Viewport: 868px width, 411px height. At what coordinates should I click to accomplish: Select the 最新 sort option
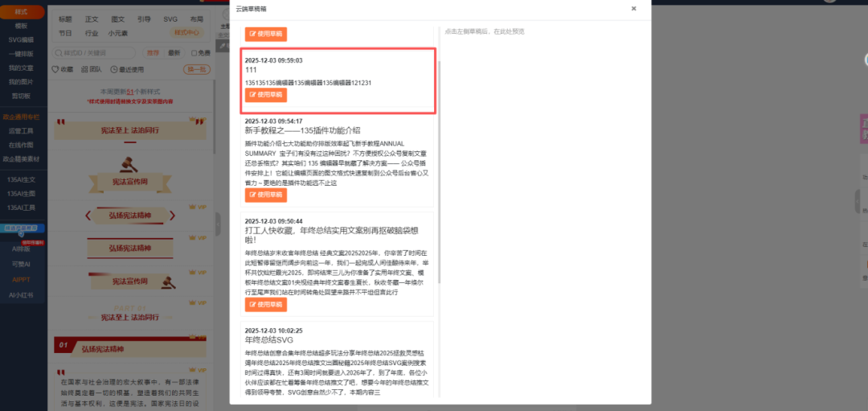click(174, 53)
